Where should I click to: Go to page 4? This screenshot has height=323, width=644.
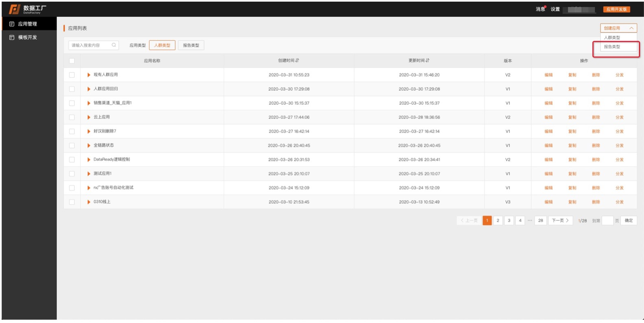click(520, 220)
